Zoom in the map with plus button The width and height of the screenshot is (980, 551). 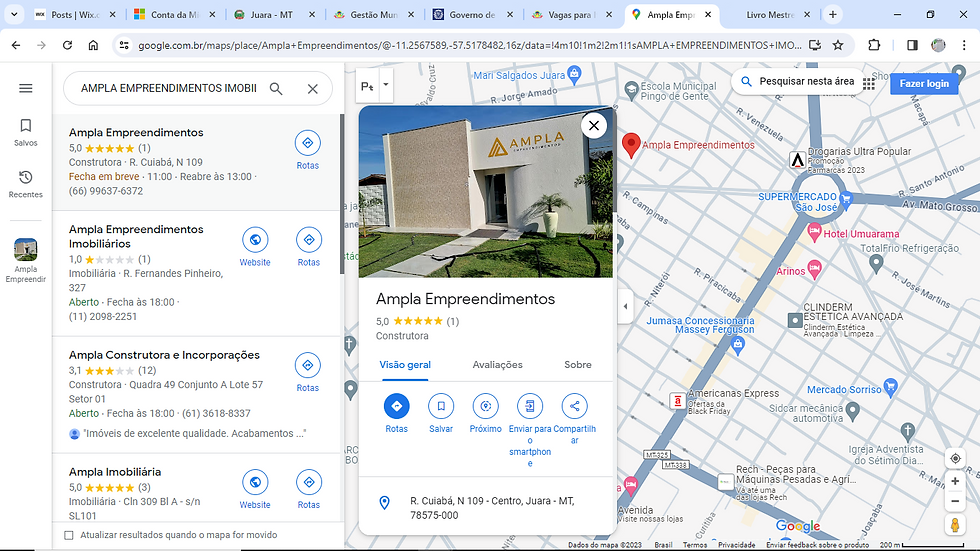(955, 481)
